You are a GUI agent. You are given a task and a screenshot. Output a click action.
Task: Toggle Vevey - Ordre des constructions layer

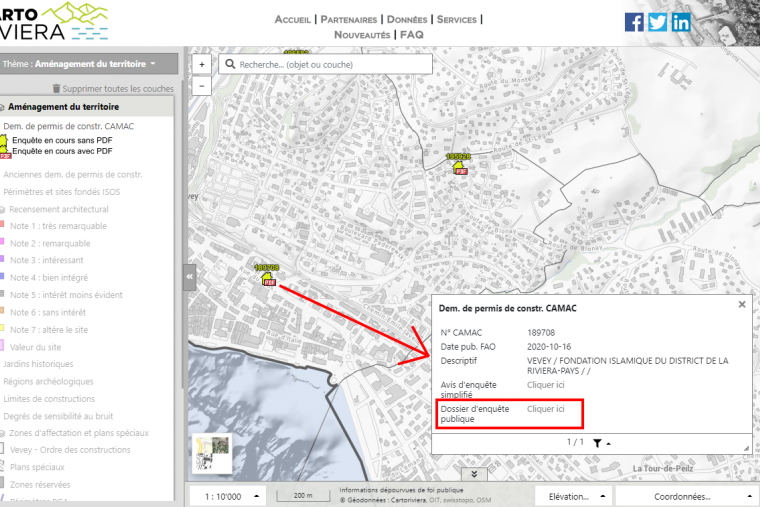(70, 450)
